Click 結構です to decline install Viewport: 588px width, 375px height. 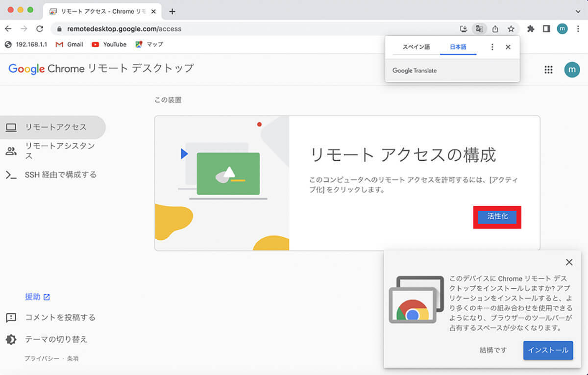[x=493, y=350]
